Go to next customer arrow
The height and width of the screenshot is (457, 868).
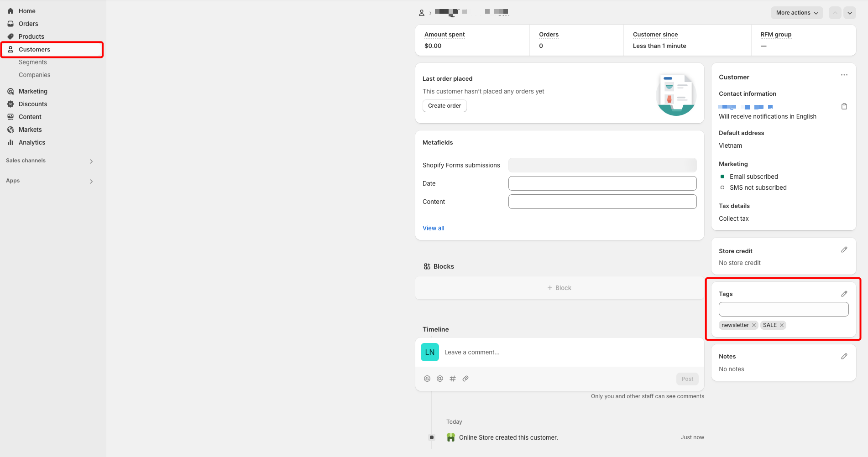850,13
